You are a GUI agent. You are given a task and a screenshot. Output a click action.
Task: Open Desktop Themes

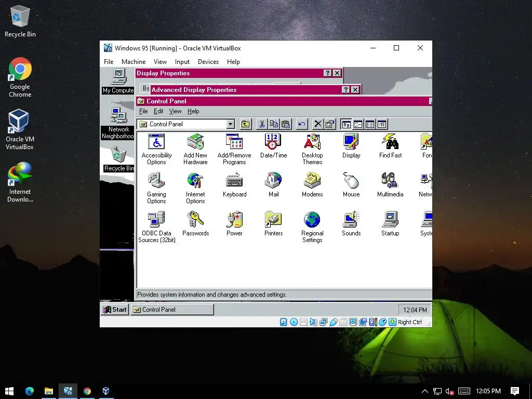(x=312, y=149)
